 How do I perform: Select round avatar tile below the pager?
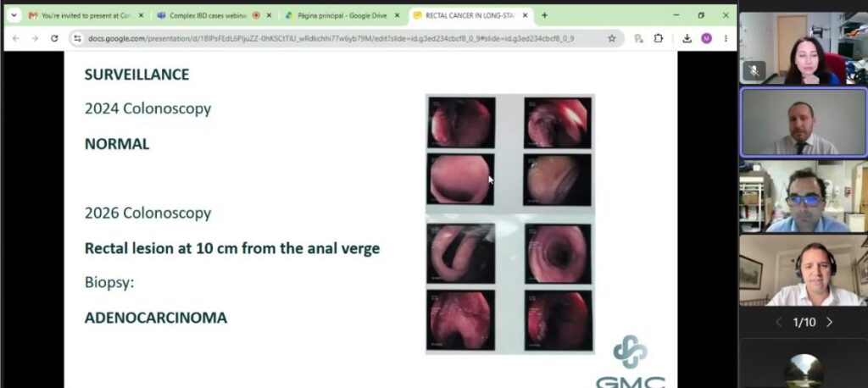tap(804, 371)
